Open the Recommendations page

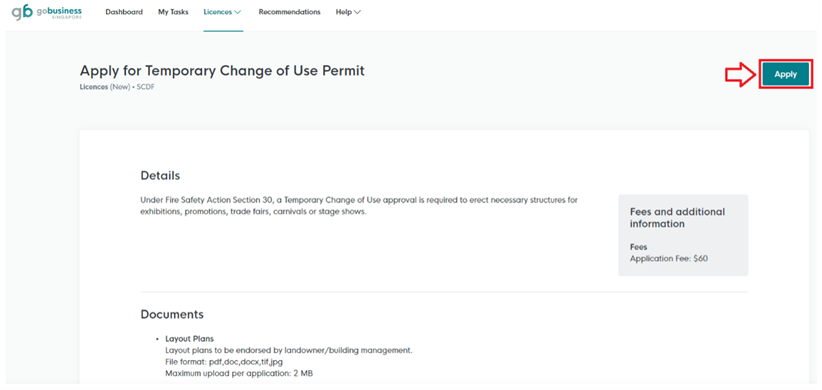(x=289, y=12)
